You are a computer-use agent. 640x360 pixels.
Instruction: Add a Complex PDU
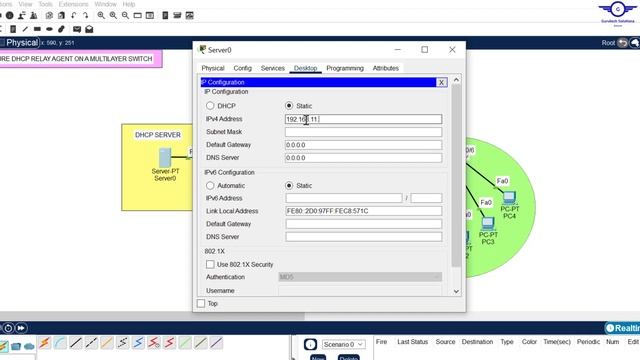pyautogui.click(x=89, y=29)
